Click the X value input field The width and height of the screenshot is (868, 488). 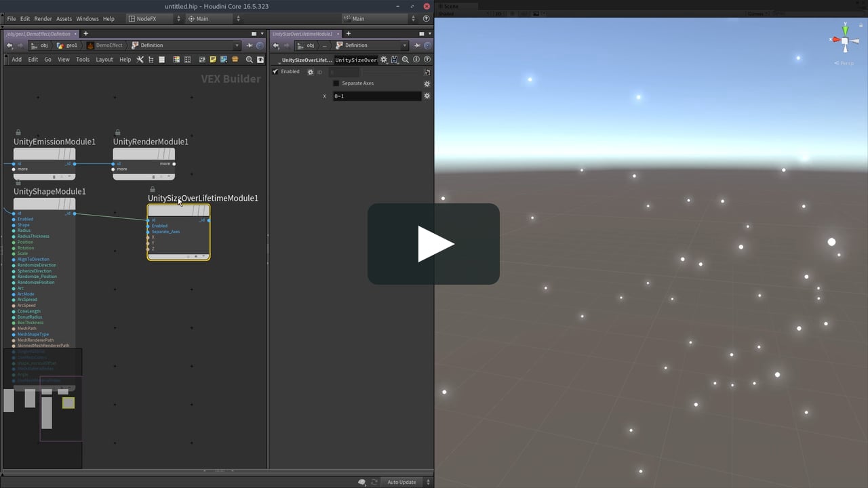point(377,96)
